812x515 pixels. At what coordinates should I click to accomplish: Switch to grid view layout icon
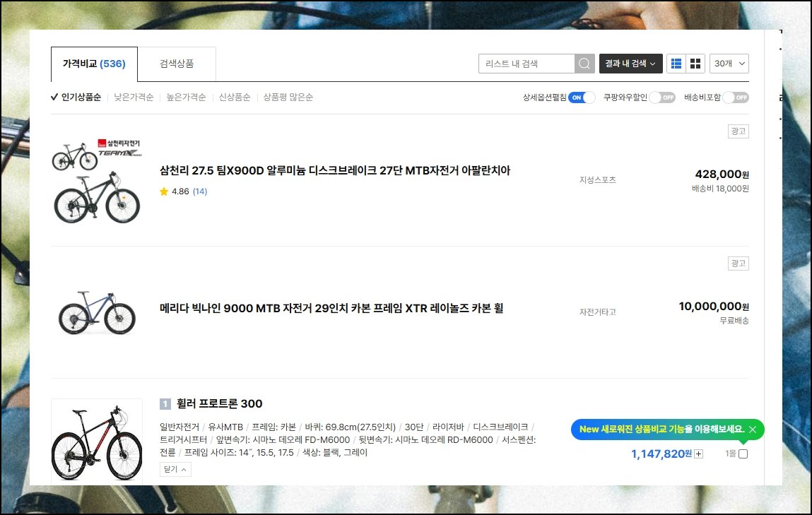[x=695, y=64]
